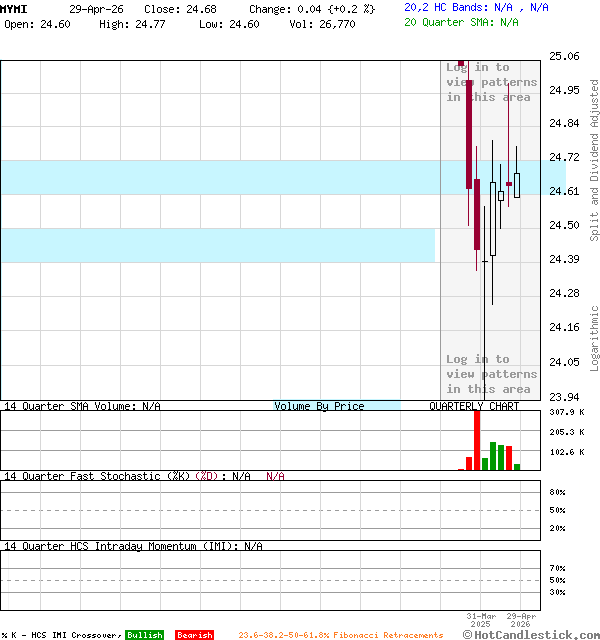Click the 20 Quarter SMA indicator label
The image size is (600, 640).
pos(461,21)
